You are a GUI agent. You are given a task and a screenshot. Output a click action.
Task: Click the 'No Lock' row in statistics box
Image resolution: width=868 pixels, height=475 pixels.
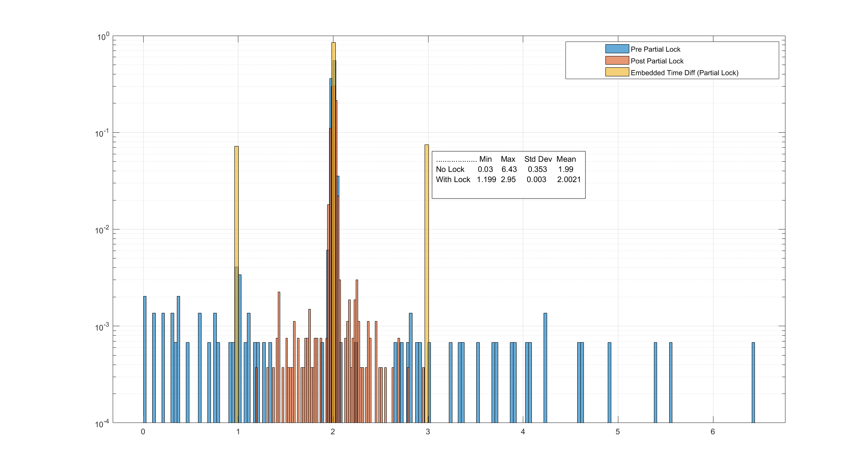(450, 169)
